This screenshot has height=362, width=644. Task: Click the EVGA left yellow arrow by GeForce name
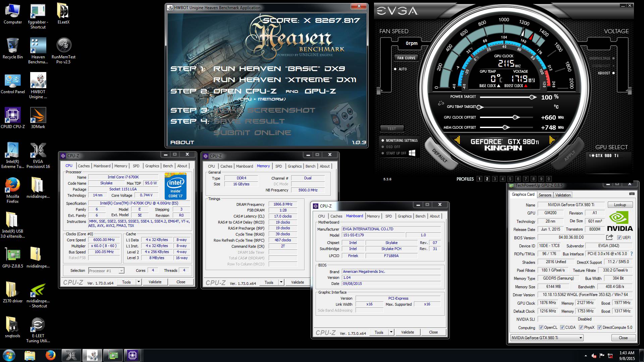457,140
